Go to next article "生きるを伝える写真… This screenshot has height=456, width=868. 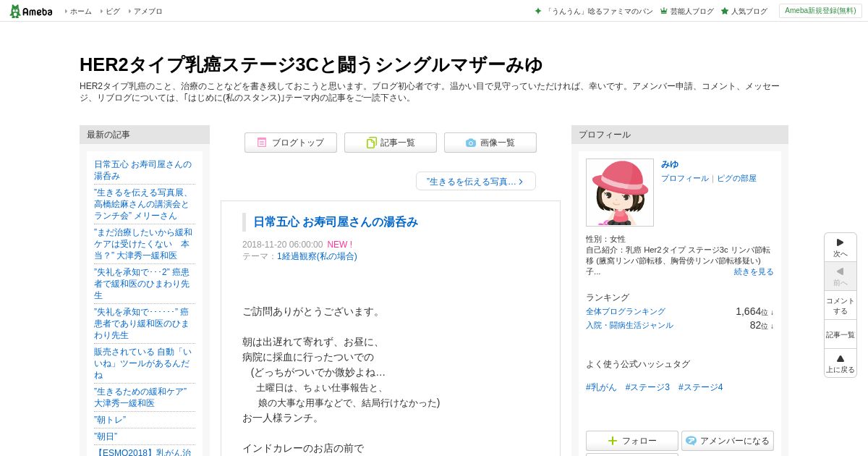point(476,181)
